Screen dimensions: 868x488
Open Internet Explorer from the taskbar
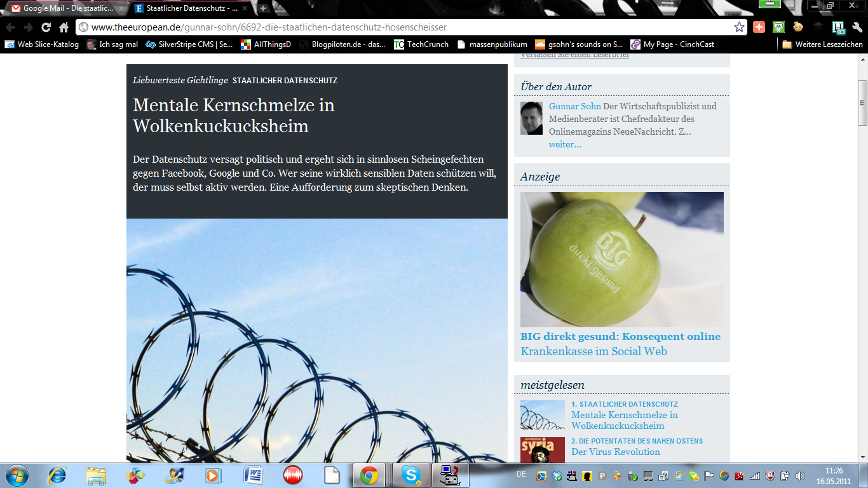tap(57, 475)
